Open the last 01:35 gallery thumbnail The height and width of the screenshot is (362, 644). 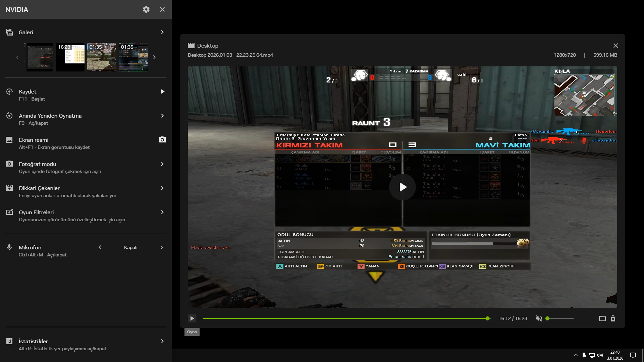coord(133,57)
